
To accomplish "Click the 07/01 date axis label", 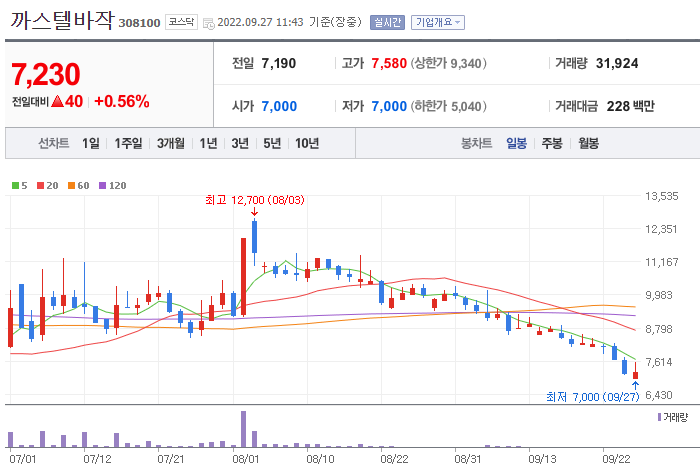I will (x=22, y=459).
